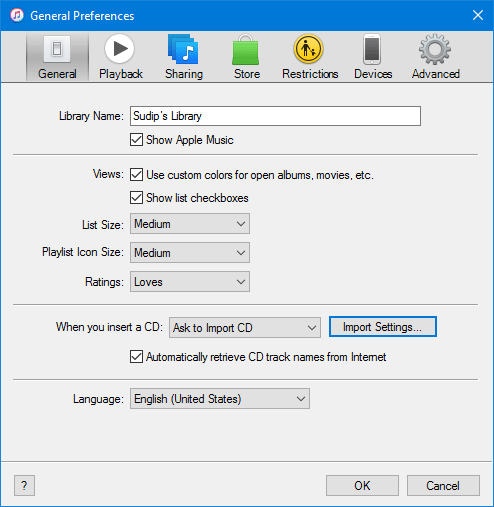Expand the List Size dropdown
Image resolution: width=494 pixels, height=507 pixels.
(x=190, y=224)
